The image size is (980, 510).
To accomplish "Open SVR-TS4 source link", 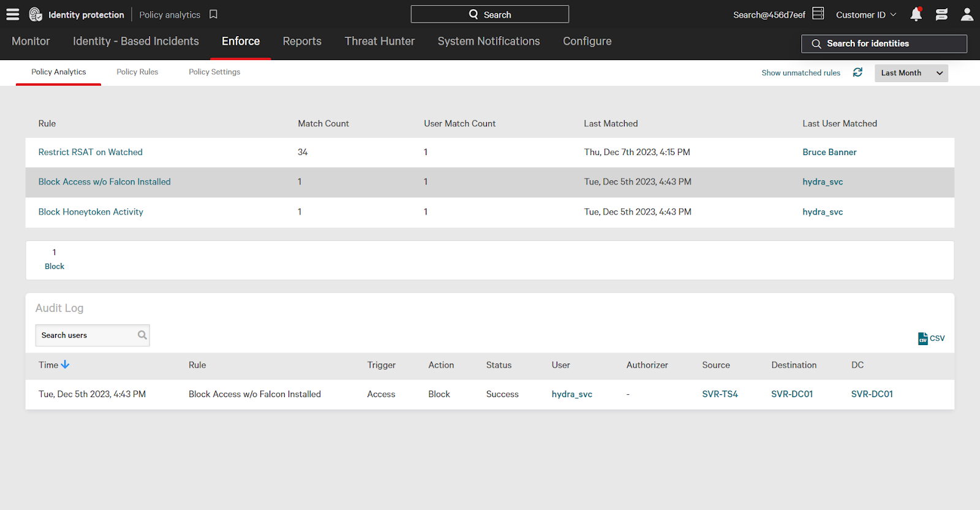I will [x=720, y=394].
